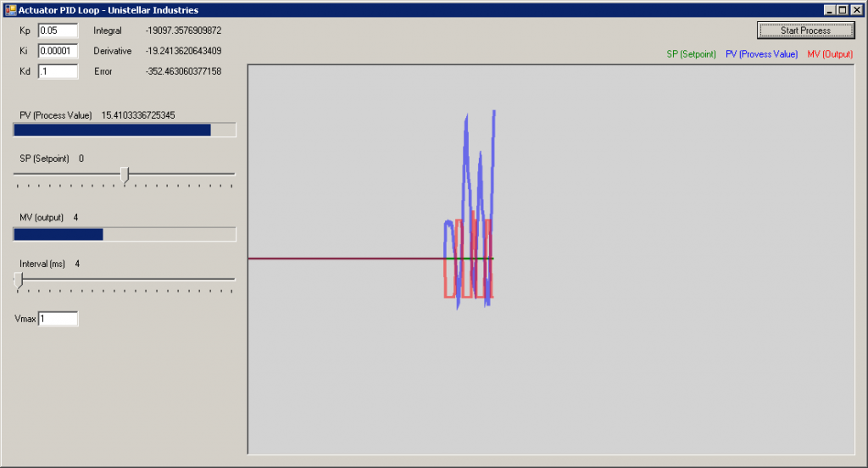Image resolution: width=868 pixels, height=468 pixels.
Task: Minimize the Actuator PID Loop window
Action: (x=829, y=10)
